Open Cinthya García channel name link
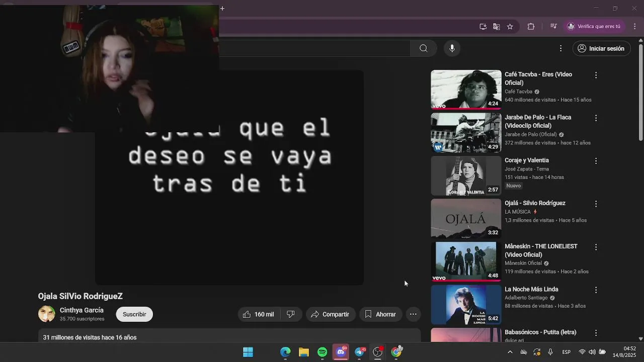The height and width of the screenshot is (362, 644). pos(82,310)
